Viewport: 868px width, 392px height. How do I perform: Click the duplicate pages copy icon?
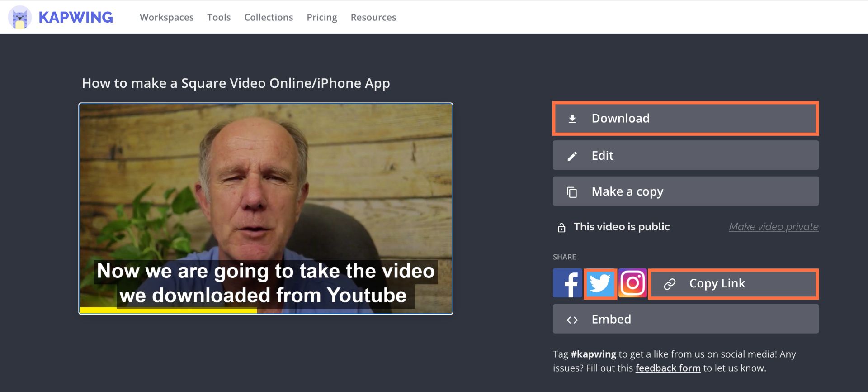tap(572, 192)
